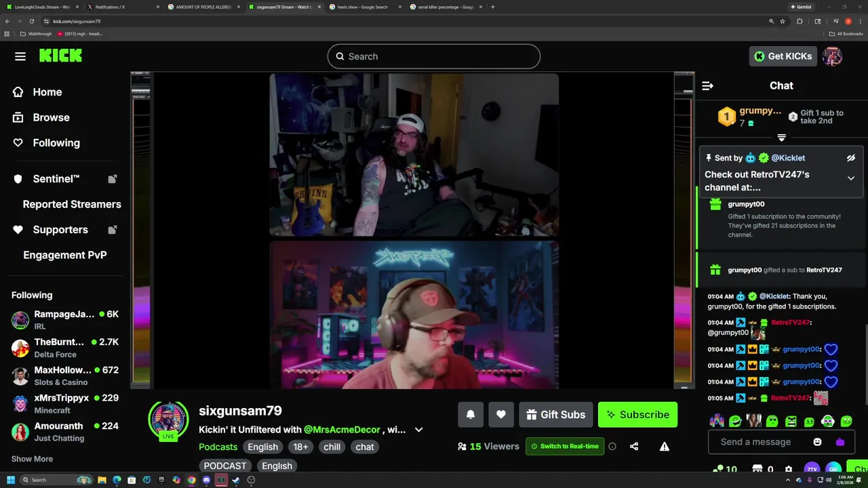
Task: Click the Get KICKs button
Action: [783, 56]
